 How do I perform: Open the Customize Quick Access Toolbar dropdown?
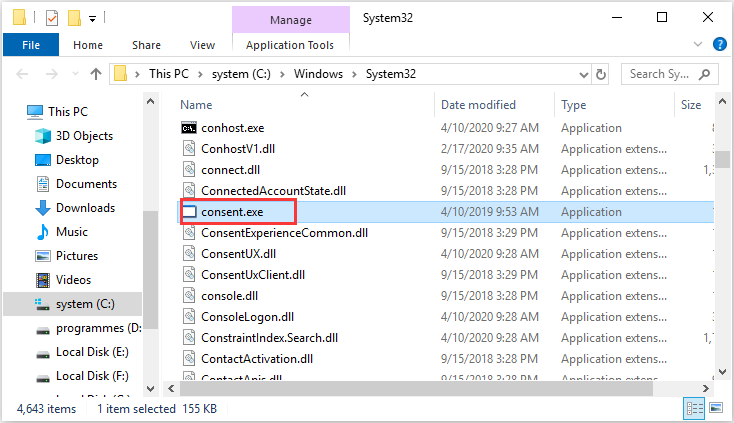click(93, 19)
